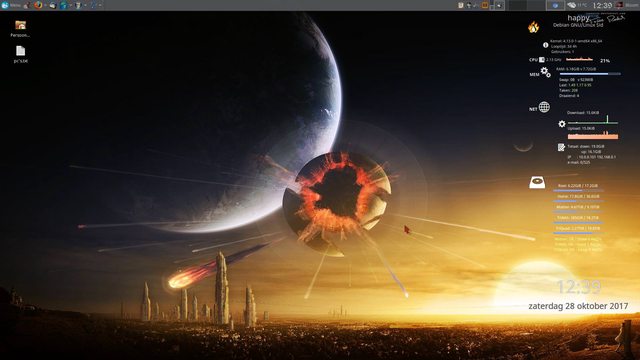Select the pc's.txt desktop file icon
The height and width of the screenshot is (360, 640).
[x=20, y=54]
